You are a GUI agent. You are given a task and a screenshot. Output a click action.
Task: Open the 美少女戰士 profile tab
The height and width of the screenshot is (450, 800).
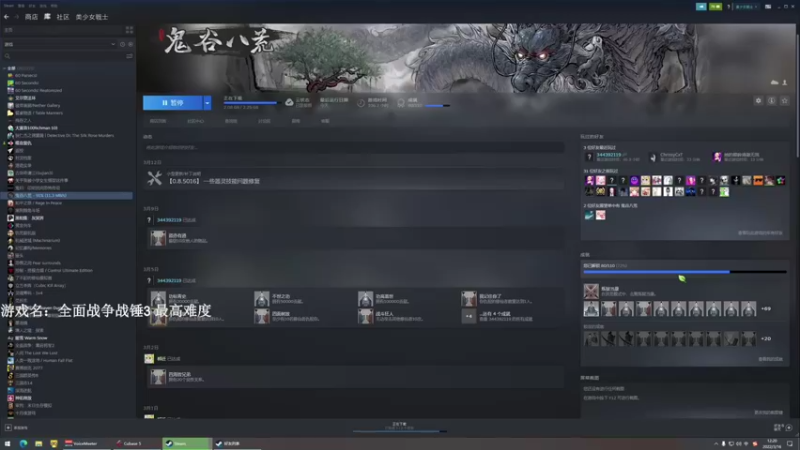[92, 17]
